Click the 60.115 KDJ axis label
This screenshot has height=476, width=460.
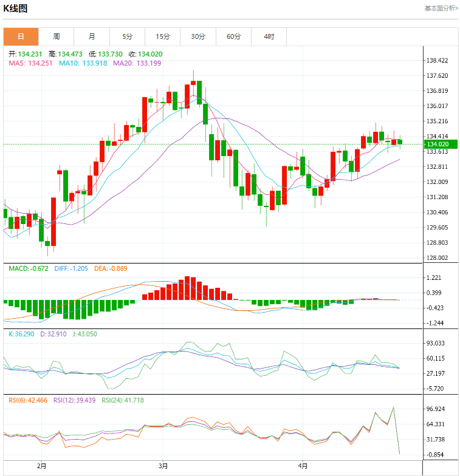click(x=435, y=358)
